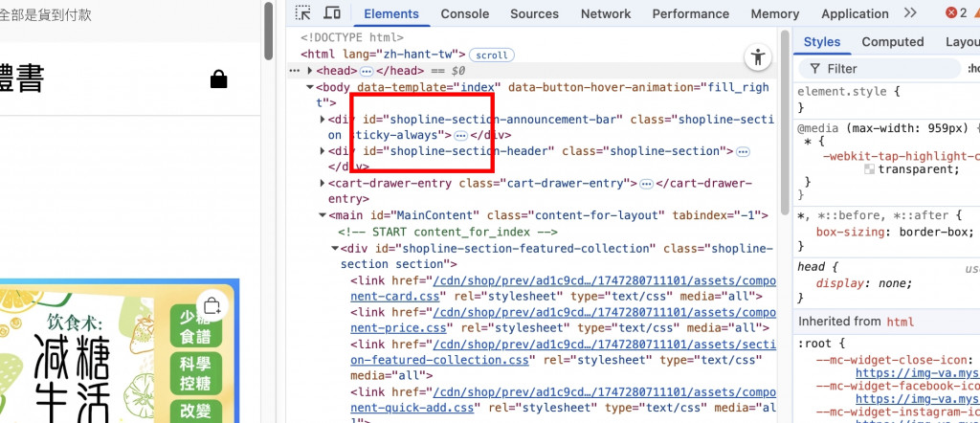The height and width of the screenshot is (423, 980).
Task: Open the Performance tab
Action: [x=691, y=13]
